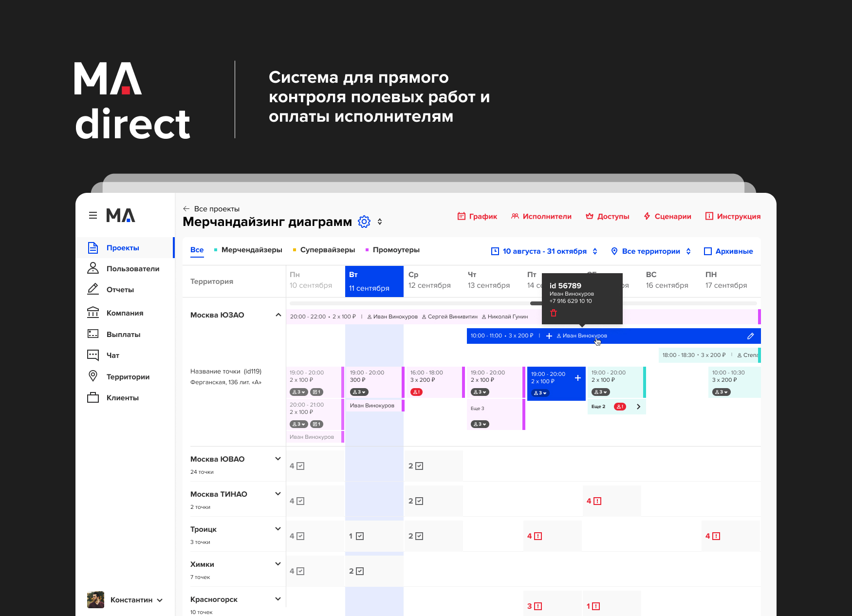Click the Клиенты briefcase icon
The image size is (852, 616).
tap(93, 397)
